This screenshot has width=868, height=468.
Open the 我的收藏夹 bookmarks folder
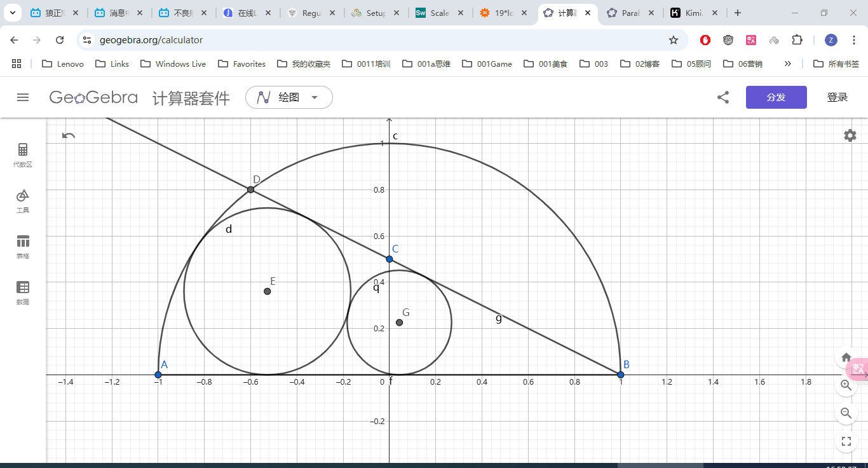[304, 64]
